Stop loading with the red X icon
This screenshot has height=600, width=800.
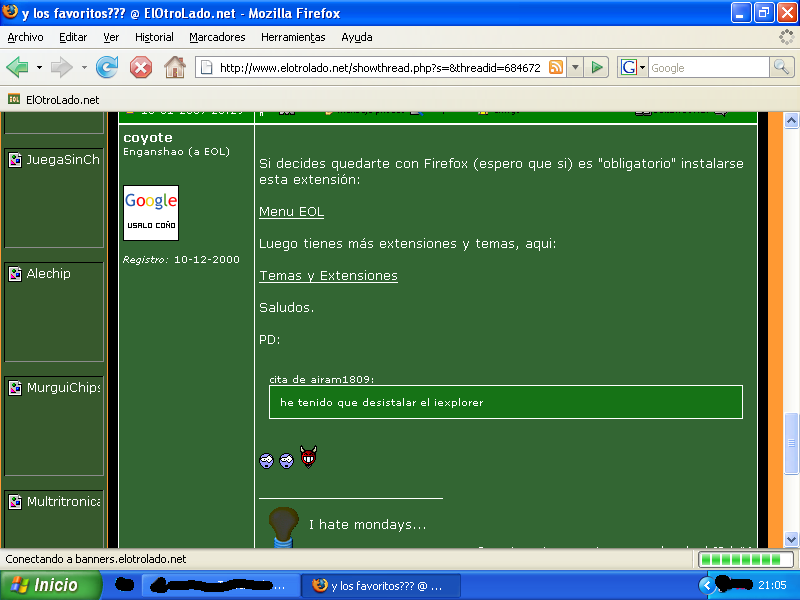tap(141, 67)
